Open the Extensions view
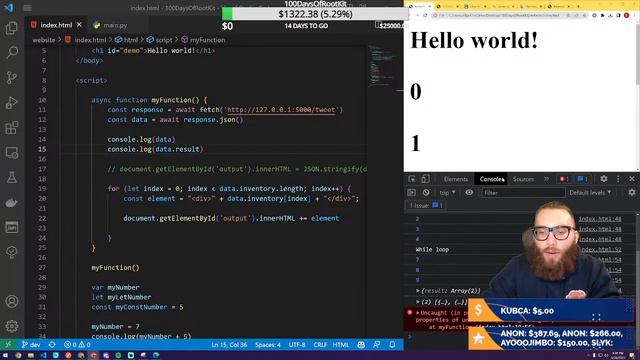640x360 pixels. 12,128
